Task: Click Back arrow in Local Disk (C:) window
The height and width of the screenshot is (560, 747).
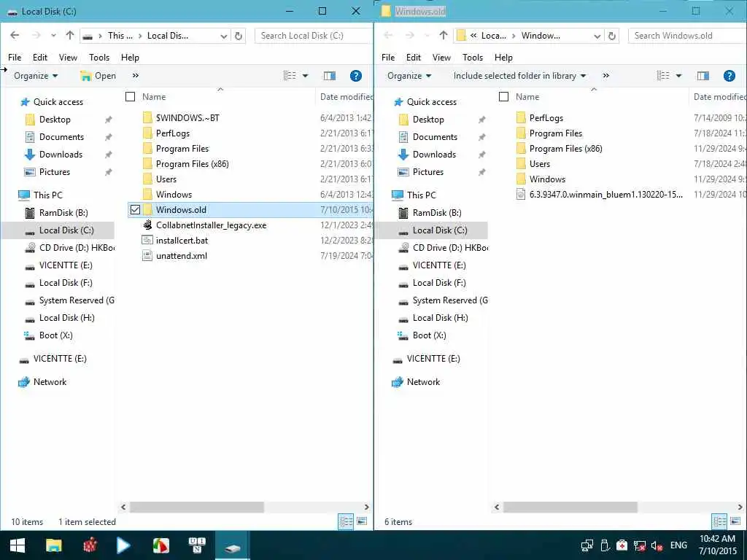Action: 15,35
